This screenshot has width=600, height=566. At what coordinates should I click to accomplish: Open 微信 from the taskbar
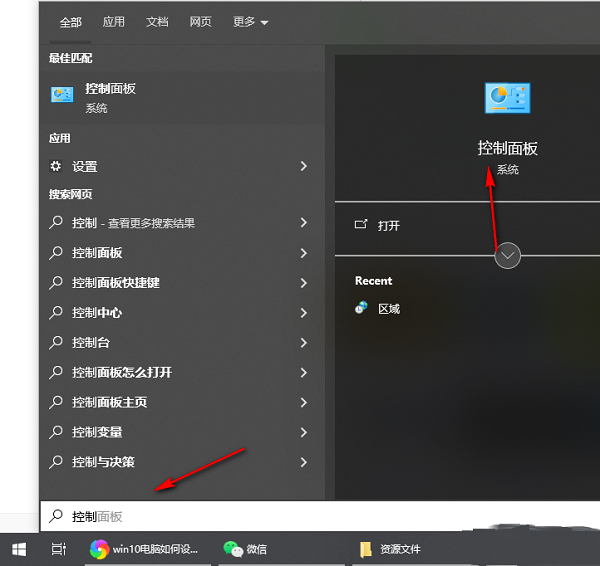pyautogui.click(x=245, y=550)
